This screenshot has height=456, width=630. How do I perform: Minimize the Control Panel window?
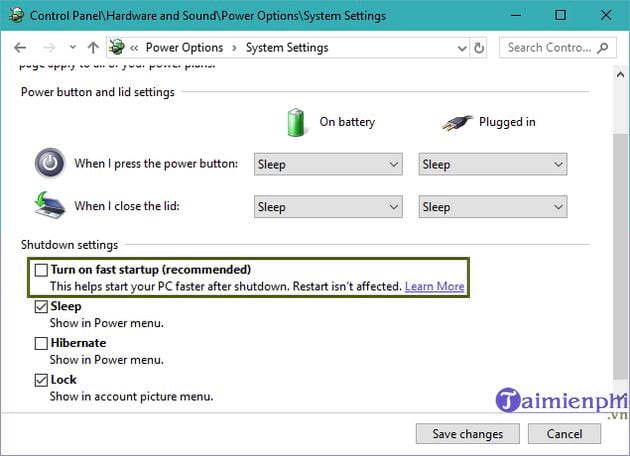[x=516, y=16]
